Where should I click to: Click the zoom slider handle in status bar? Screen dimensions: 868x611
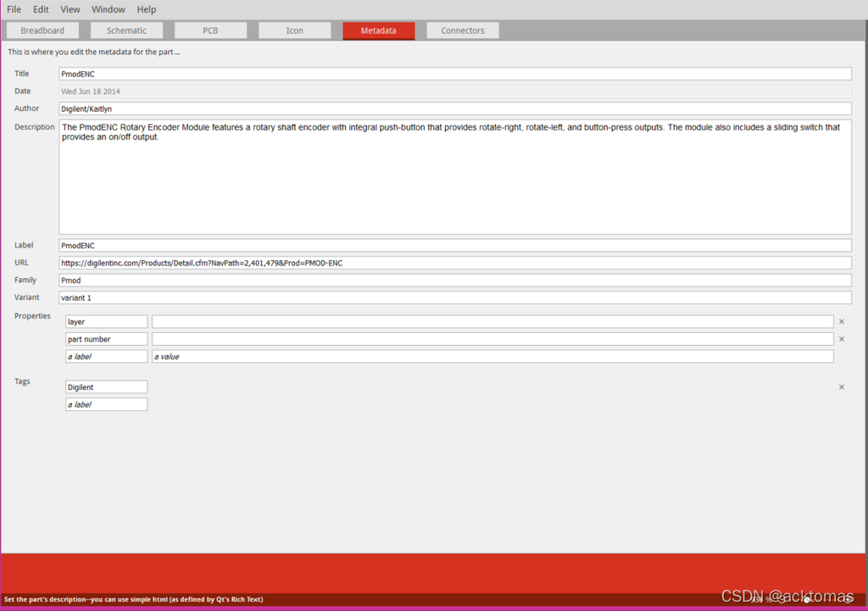[807, 599]
